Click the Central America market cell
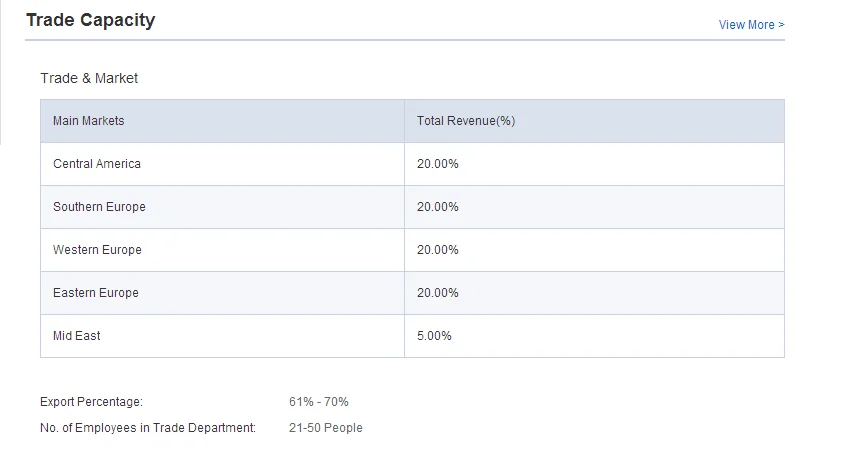861x465 pixels. pos(97,164)
